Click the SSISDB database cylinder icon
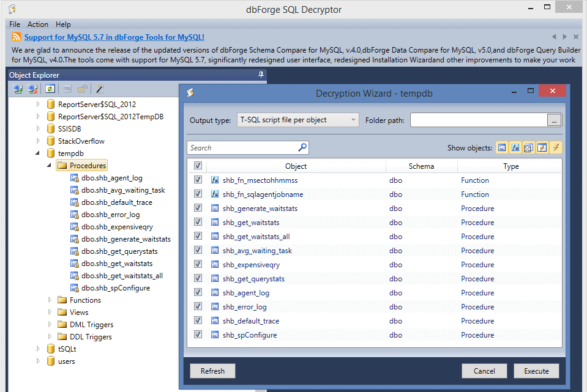587x392 pixels. 51,128
